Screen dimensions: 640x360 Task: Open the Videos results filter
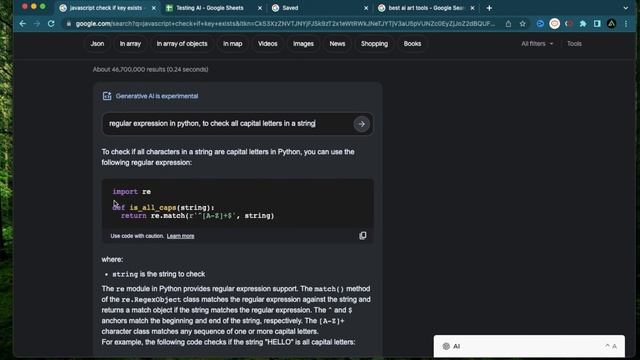267,44
